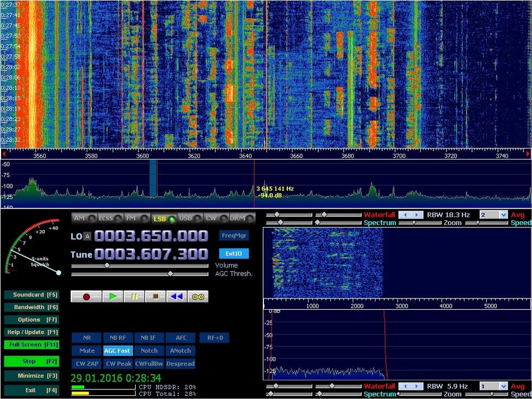Decrease RBW 5.9 Hz with left arrow

405,386
